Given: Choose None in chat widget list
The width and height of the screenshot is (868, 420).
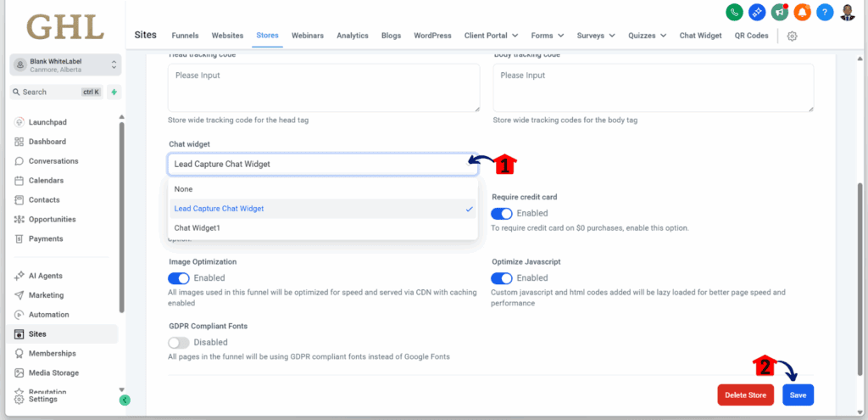Looking at the screenshot, I should tap(323, 189).
